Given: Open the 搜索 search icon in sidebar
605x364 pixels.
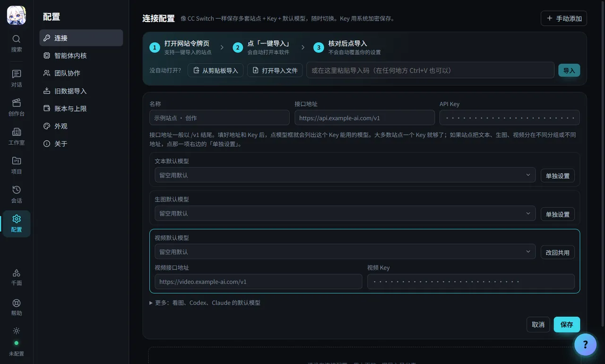Looking at the screenshot, I should click(17, 43).
